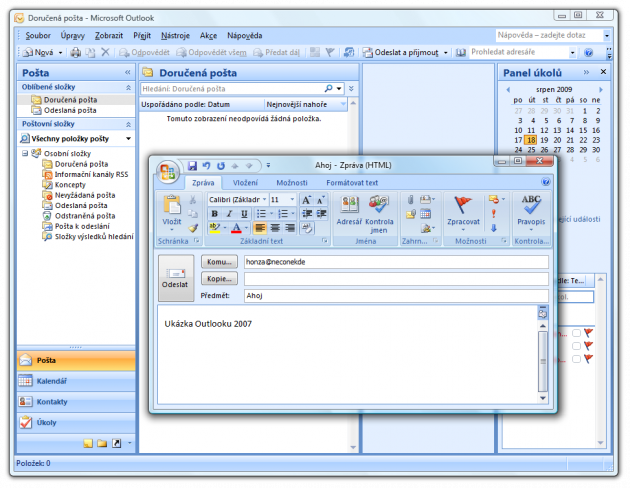Screen dimensions: 630x488
Task: Select date 18 in srpen 2009 calendar
Action: click(x=531, y=140)
